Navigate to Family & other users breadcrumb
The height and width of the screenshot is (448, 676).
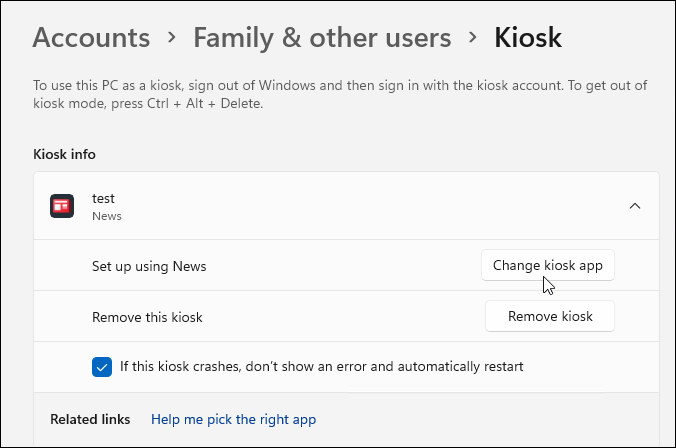(322, 39)
